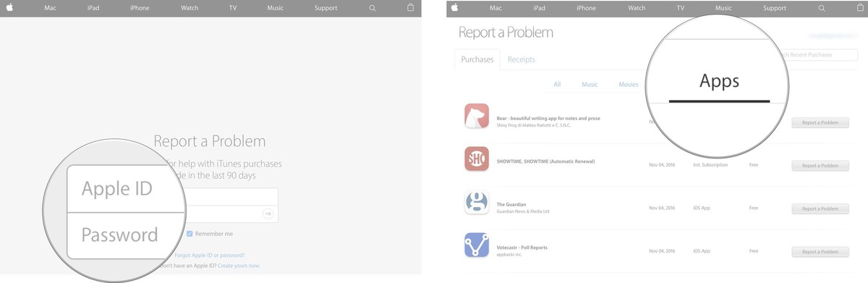This screenshot has width=868, height=283.
Task: Click the Guardian News & Media Ltd developer name
Action: pyautogui.click(x=523, y=212)
